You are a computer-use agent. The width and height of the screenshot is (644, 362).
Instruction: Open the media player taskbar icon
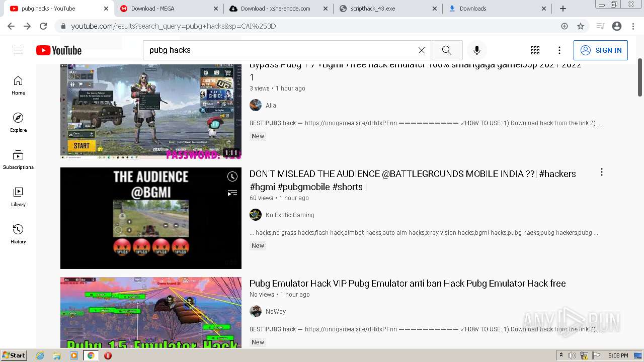click(x=74, y=355)
